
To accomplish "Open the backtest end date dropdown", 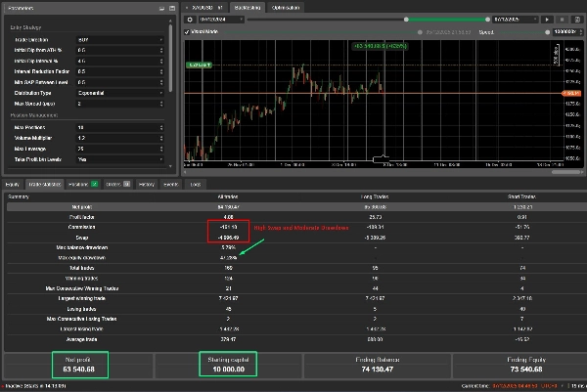I will [x=516, y=20].
